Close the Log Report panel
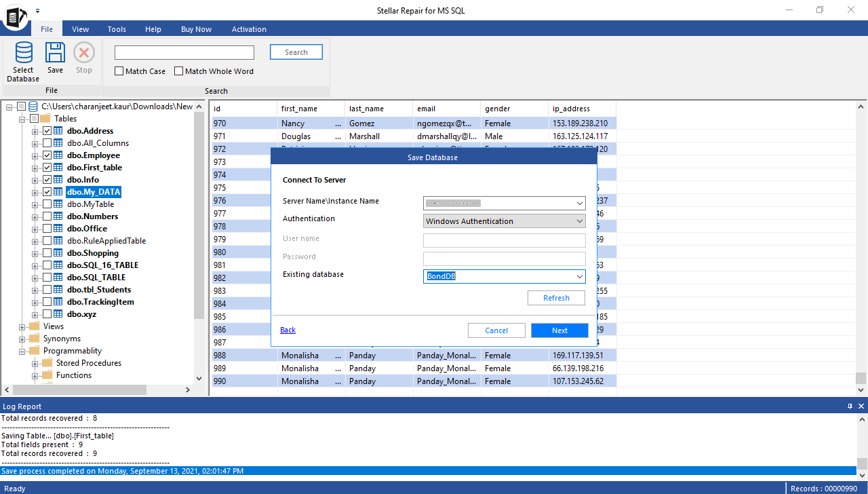 [x=861, y=406]
